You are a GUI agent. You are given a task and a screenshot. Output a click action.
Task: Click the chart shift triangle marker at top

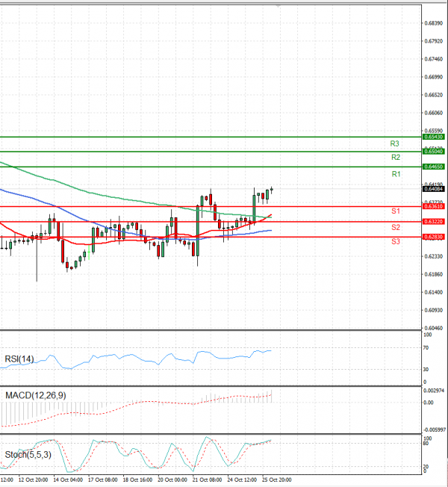point(279,5)
